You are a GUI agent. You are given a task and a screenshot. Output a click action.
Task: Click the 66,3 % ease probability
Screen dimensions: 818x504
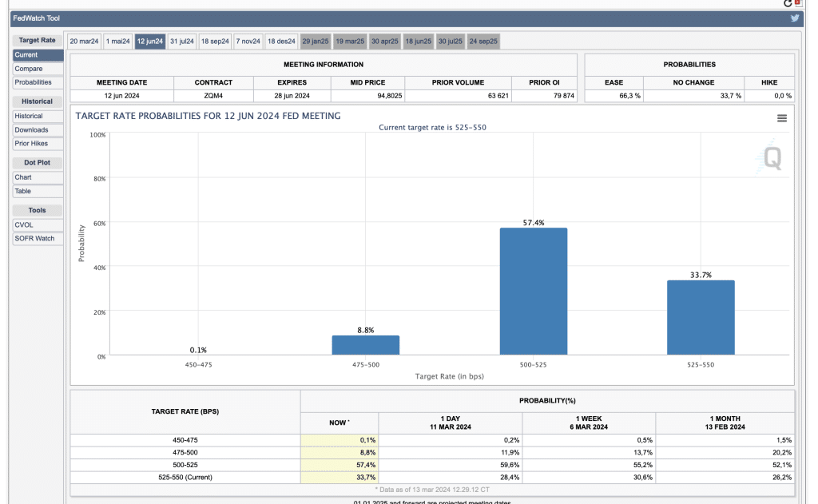(x=629, y=96)
